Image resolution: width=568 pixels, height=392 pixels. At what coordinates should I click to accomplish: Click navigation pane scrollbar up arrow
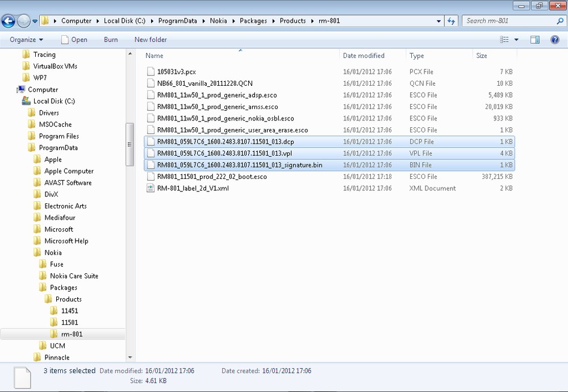coord(130,54)
